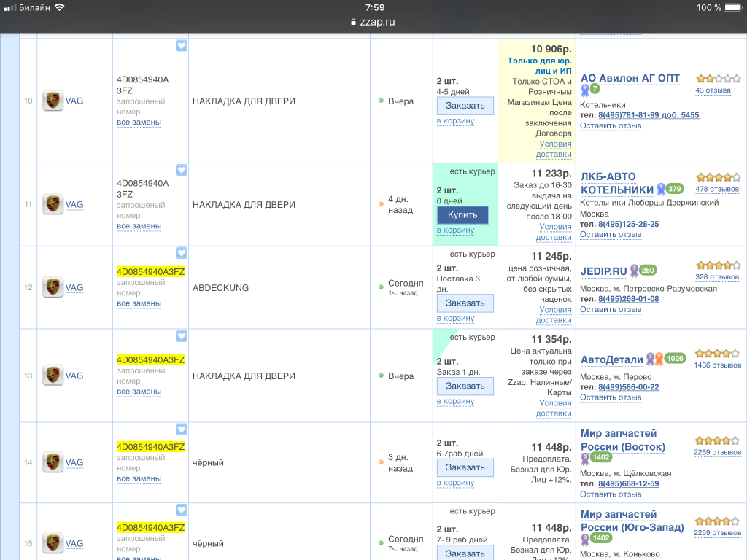Click the green 379 badge for ЛКБ-АВТО КОТЕЛЬНИКИ

pos(674,189)
